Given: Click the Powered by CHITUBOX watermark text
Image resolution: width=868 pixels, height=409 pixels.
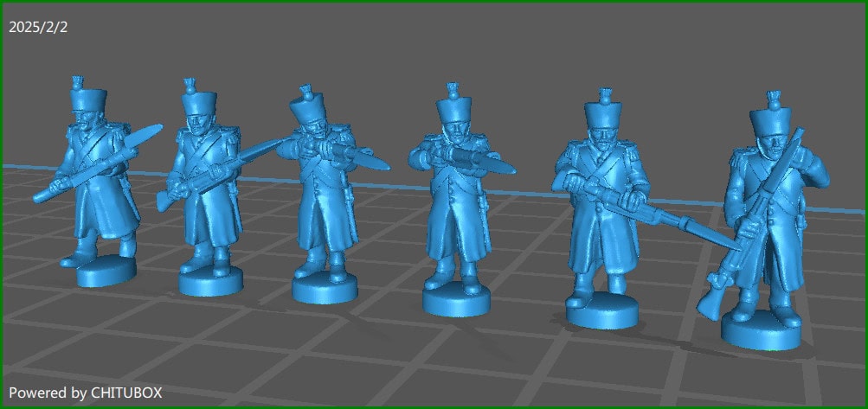Looking at the screenshot, I should [86, 392].
